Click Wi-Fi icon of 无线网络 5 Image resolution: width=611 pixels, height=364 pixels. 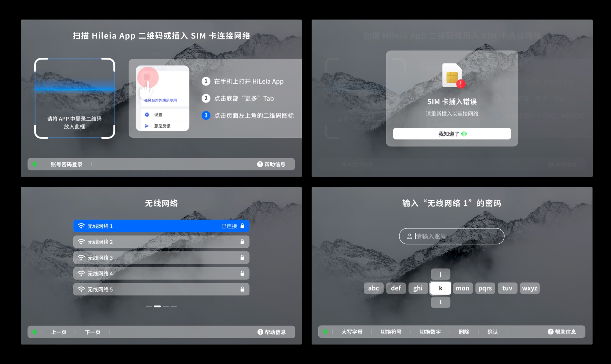tap(81, 289)
